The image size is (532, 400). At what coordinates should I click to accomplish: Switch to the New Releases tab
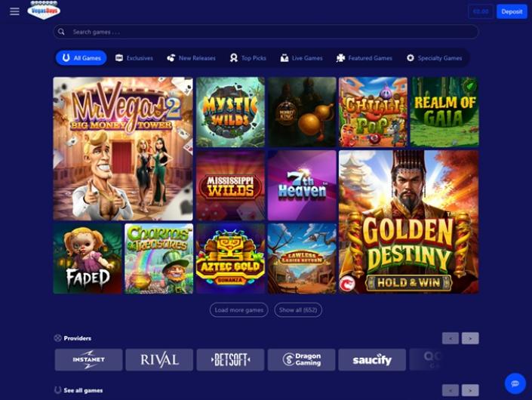point(191,58)
